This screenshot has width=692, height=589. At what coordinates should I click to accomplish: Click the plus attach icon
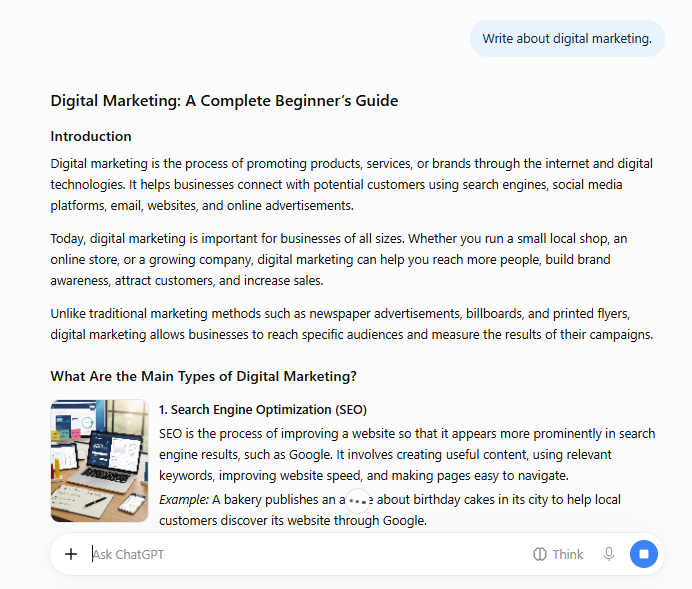71,554
